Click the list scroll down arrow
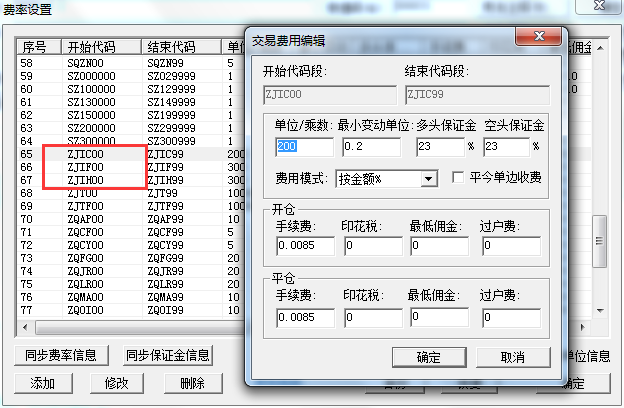Image resolution: width=624 pixels, height=408 pixels. 600,310
